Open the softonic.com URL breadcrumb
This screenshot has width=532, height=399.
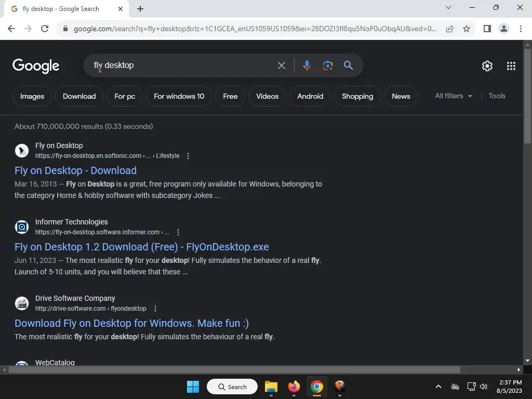pos(107,156)
